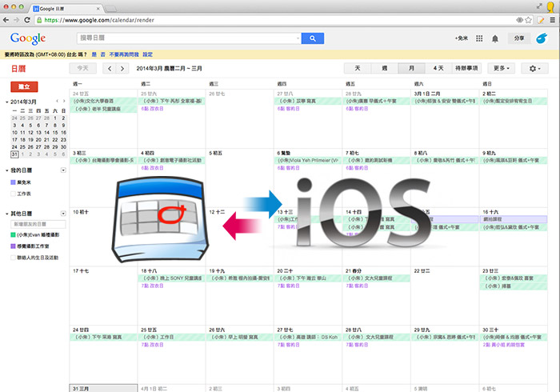
Task: Toggle the 工作表 calendar checkbox
Action: 14,194
